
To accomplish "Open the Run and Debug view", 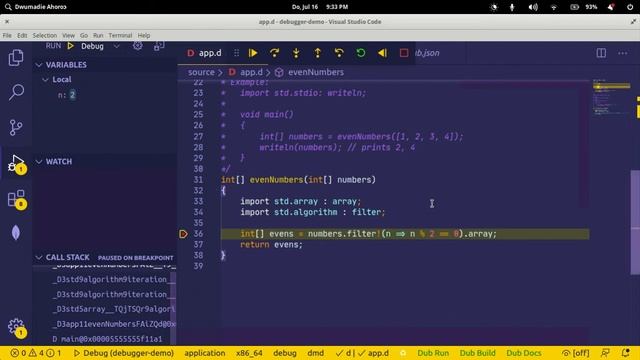I will point(16,163).
